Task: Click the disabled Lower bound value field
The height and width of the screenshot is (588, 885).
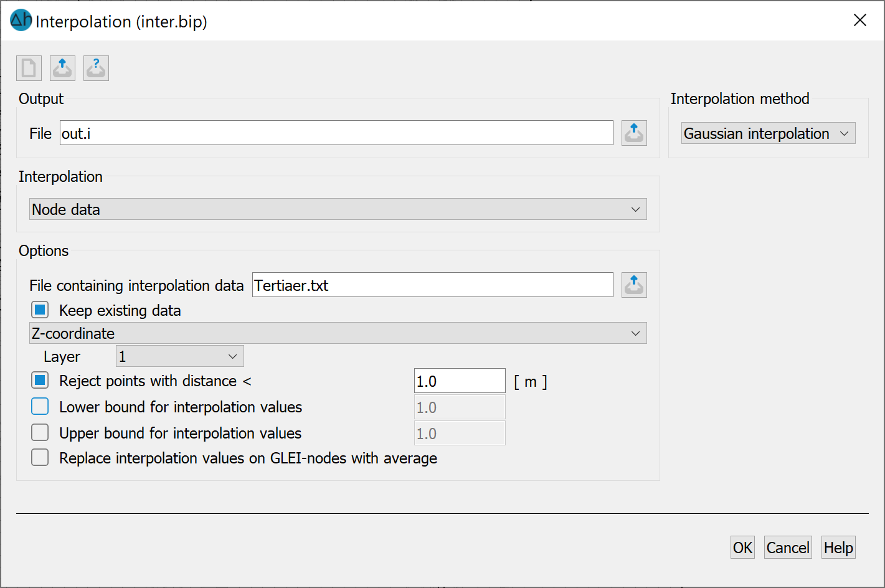Action: click(x=460, y=407)
